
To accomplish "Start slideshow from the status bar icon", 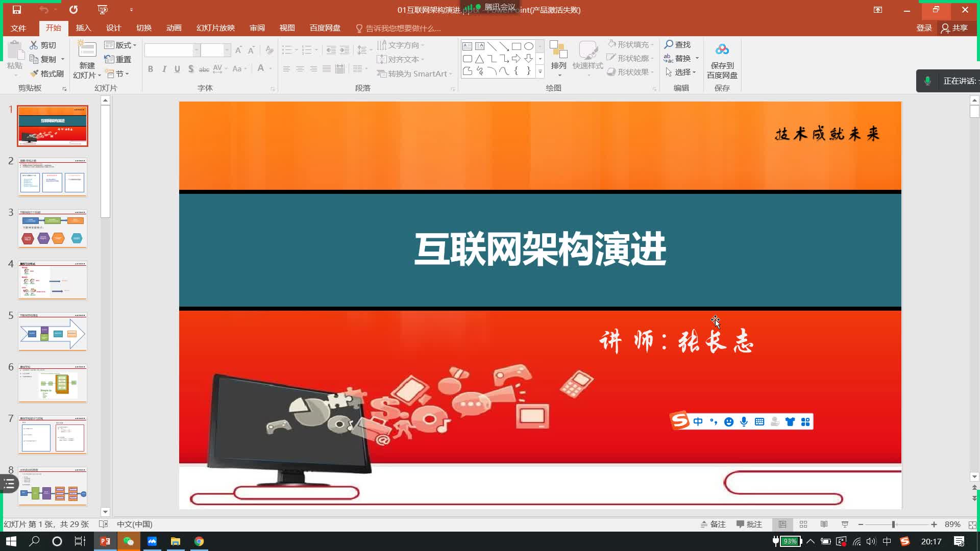I will tap(845, 524).
